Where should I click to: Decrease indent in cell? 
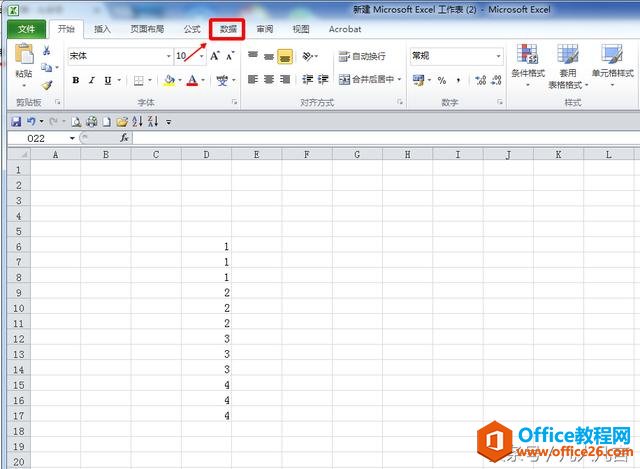307,79
